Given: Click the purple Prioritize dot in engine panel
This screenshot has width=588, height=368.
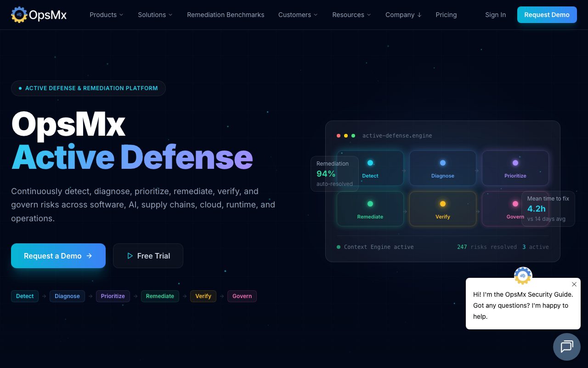Looking at the screenshot, I should 515,163.
